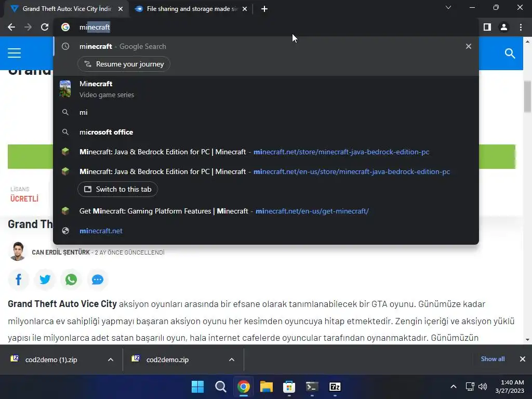Open 7-Zip from the taskbar

click(x=335, y=387)
